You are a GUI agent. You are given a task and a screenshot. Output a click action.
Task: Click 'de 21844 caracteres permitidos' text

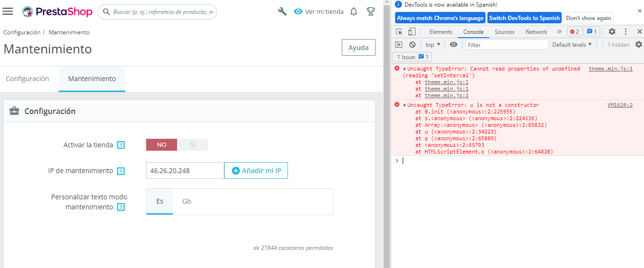coord(293,248)
